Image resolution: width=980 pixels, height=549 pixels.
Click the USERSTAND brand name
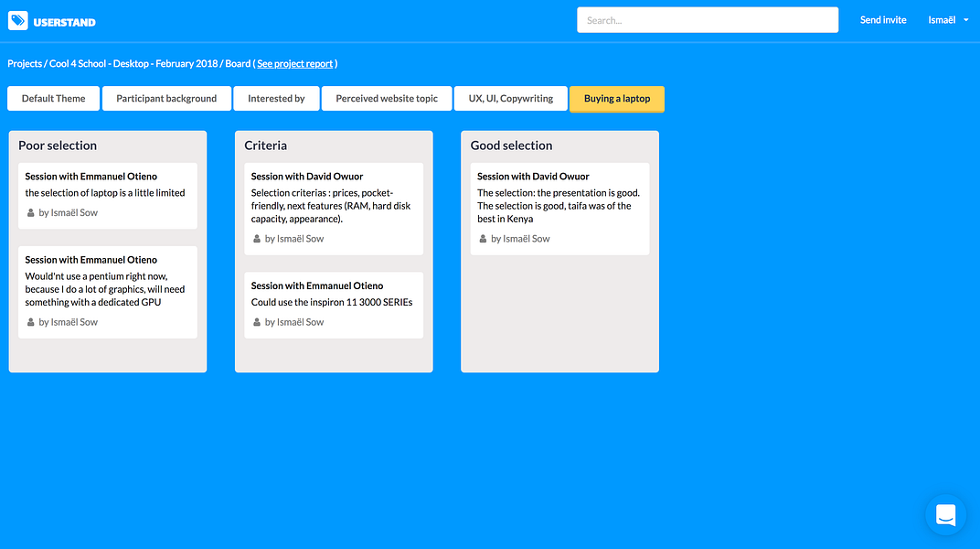click(x=64, y=23)
